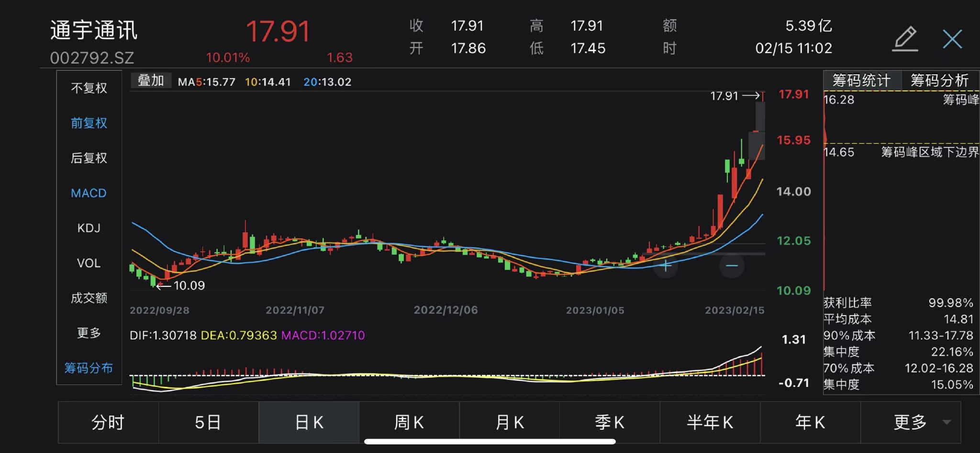Select the 季K quarterly candlestick tab
The height and width of the screenshot is (453, 980).
(x=610, y=422)
